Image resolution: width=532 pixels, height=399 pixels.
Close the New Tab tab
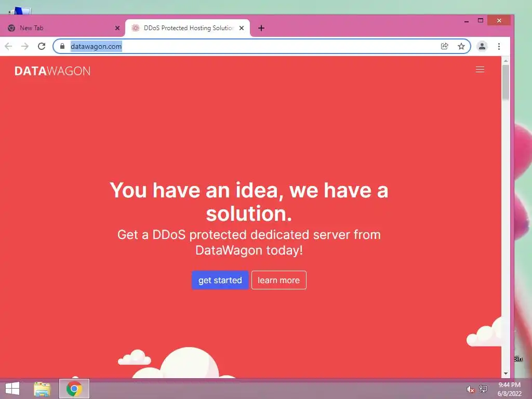tap(117, 28)
